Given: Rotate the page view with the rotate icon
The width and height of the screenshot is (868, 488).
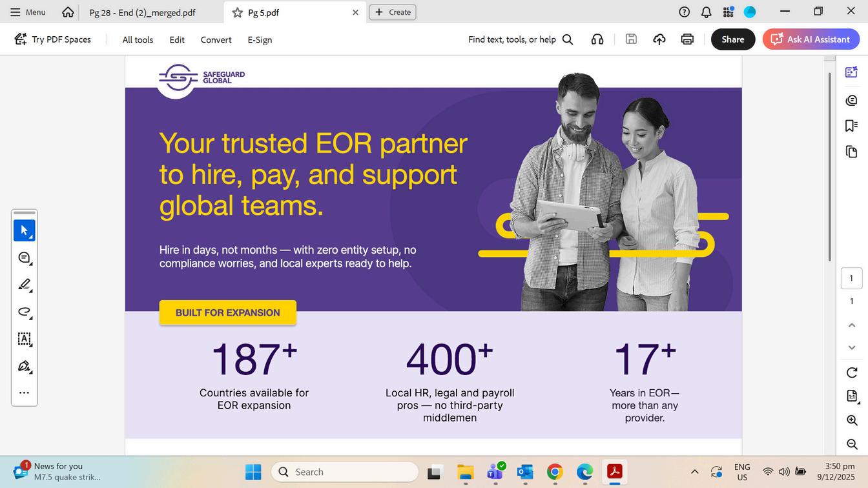Looking at the screenshot, I should click(851, 372).
